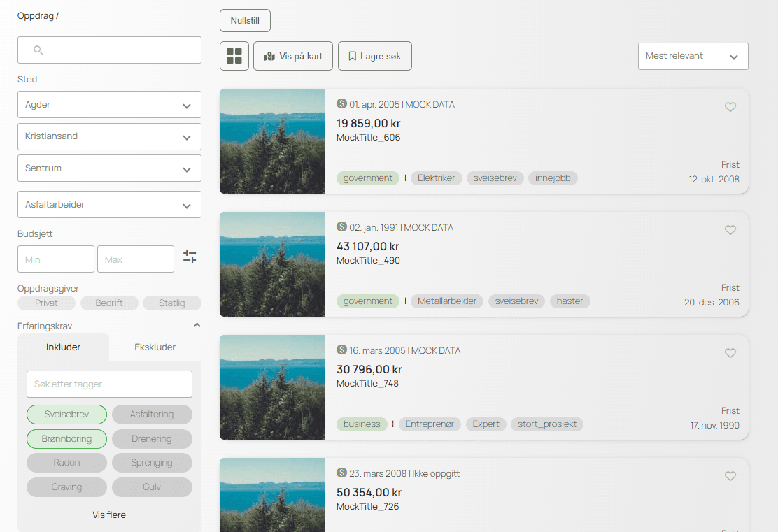This screenshot has width=778, height=532.
Task: Open the Mest relevant sort dropdown
Action: [693, 56]
